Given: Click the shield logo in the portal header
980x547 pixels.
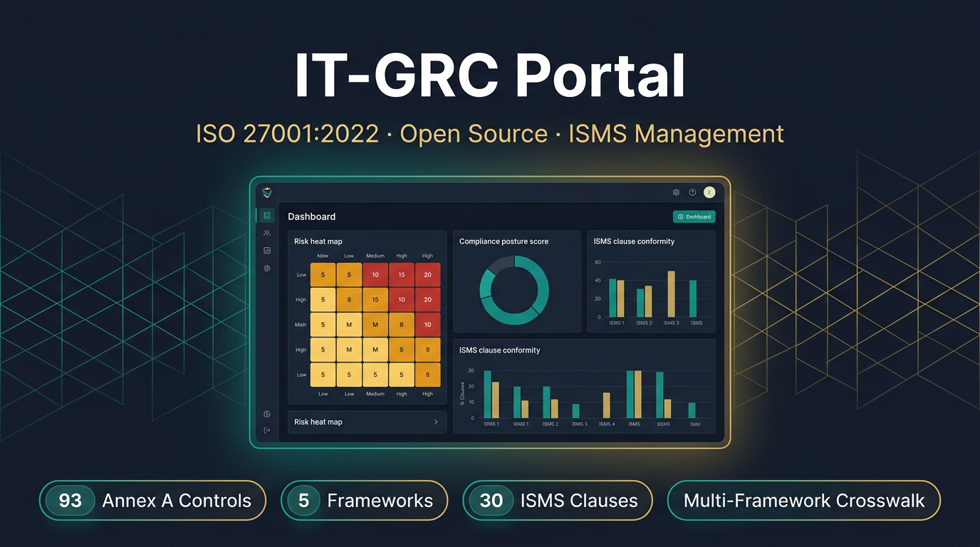Looking at the screenshot, I should tap(267, 192).
